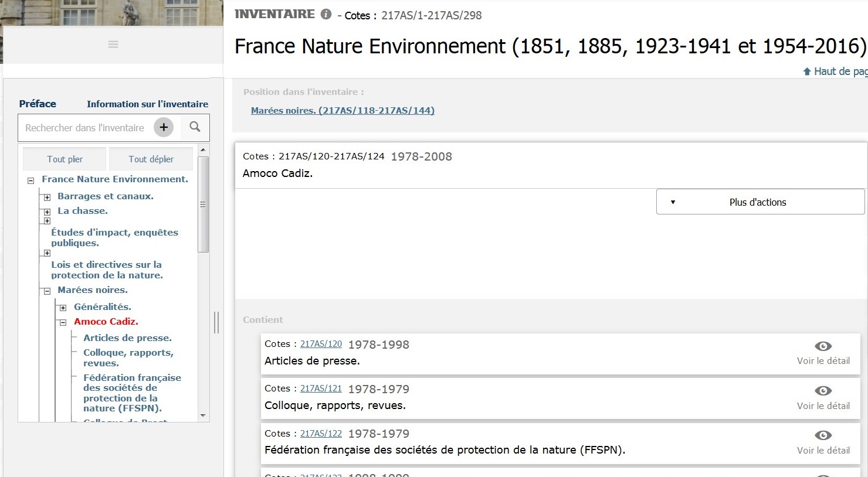The width and height of the screenshot is (868, 477).
Task: View detail of Articles de presse
Action: point(823,353)
